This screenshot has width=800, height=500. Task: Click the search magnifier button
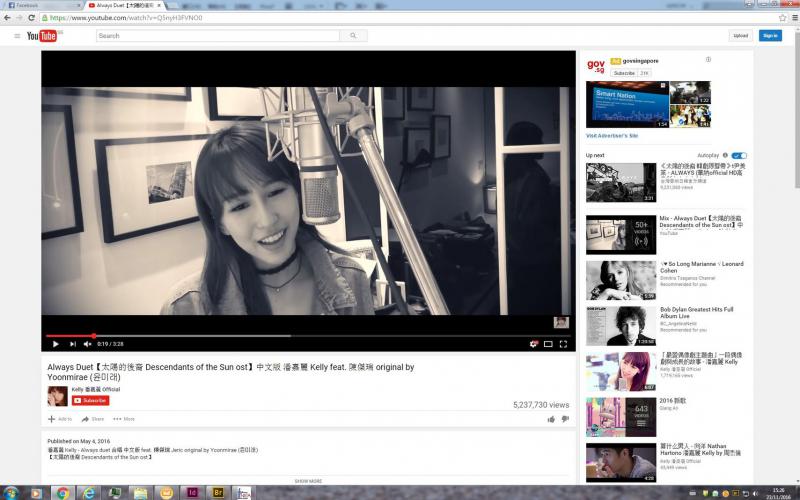click(353, 36)
